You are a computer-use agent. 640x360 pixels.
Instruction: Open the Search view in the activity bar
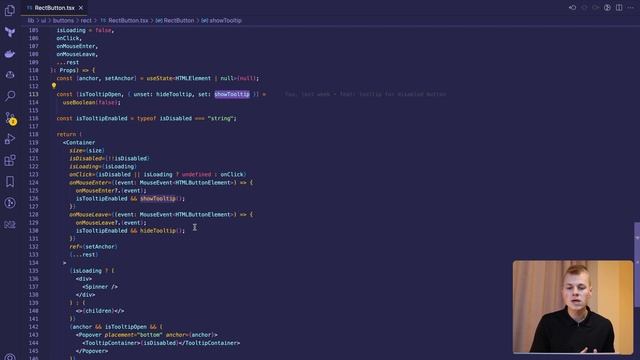pyautogui.click(x=10, y=96)
